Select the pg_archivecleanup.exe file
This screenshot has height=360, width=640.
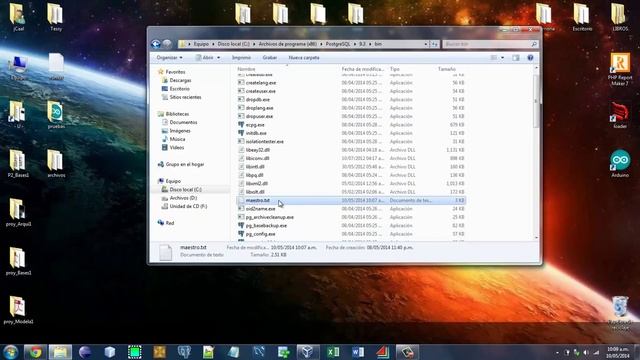coord(270,217)
